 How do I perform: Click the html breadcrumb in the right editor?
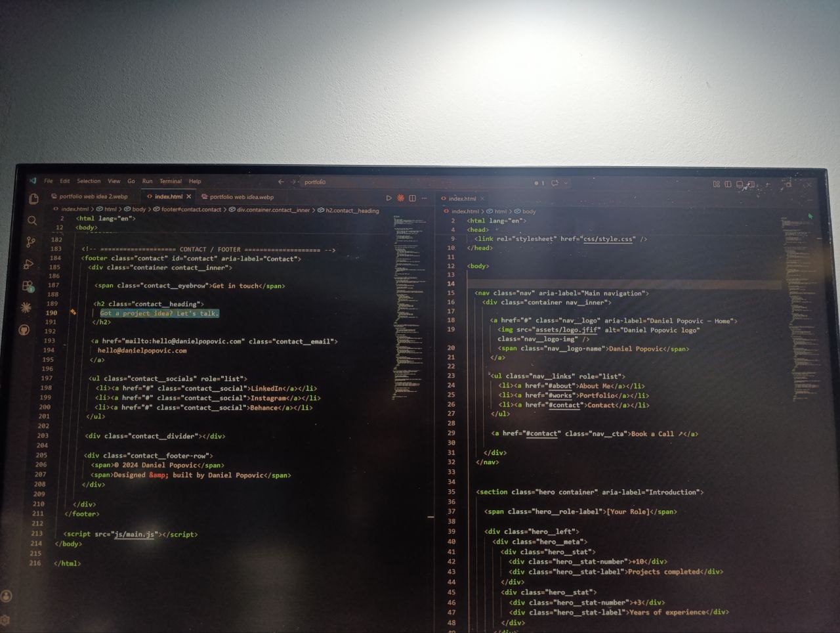(x=497, y=211)
